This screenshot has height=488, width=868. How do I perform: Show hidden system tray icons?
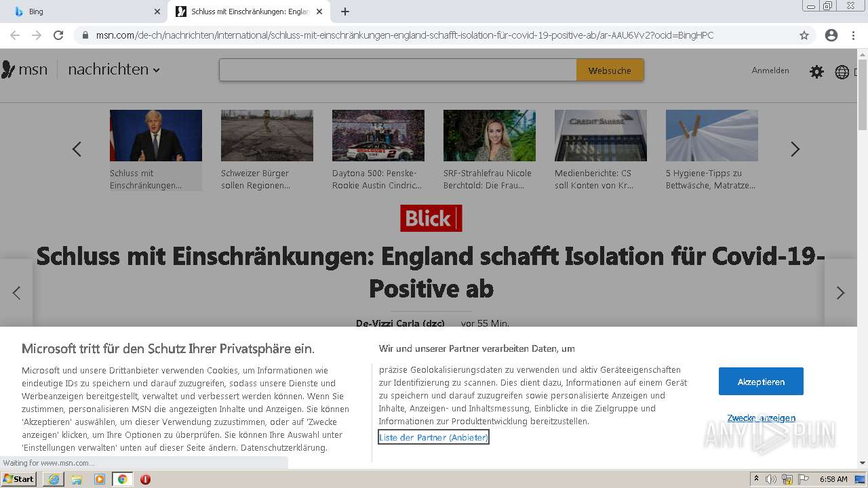[756, 479]
